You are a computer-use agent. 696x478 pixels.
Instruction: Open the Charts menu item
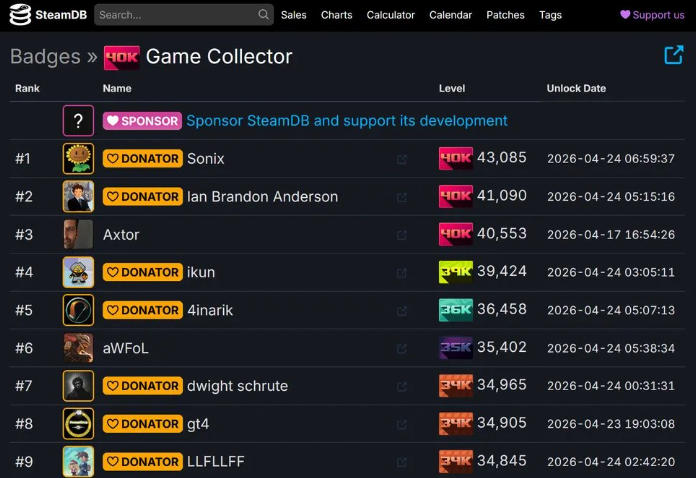coord(336,15)
